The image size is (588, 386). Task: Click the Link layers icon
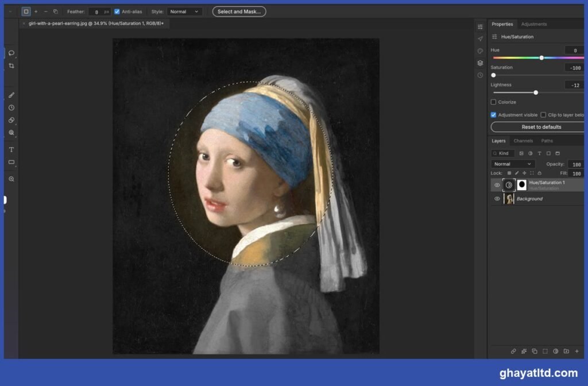coord(513,351)
